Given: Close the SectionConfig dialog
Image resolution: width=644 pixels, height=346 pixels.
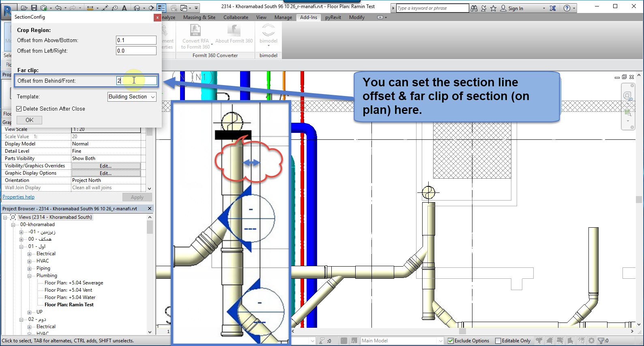Looking at the screenshot, I should coord(157,17).
